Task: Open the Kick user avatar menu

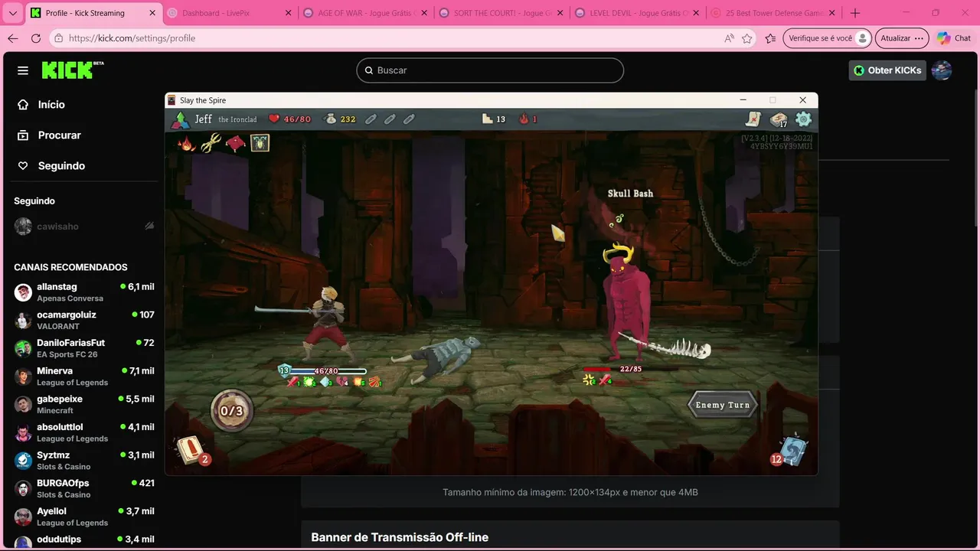Action: (942, 70)
